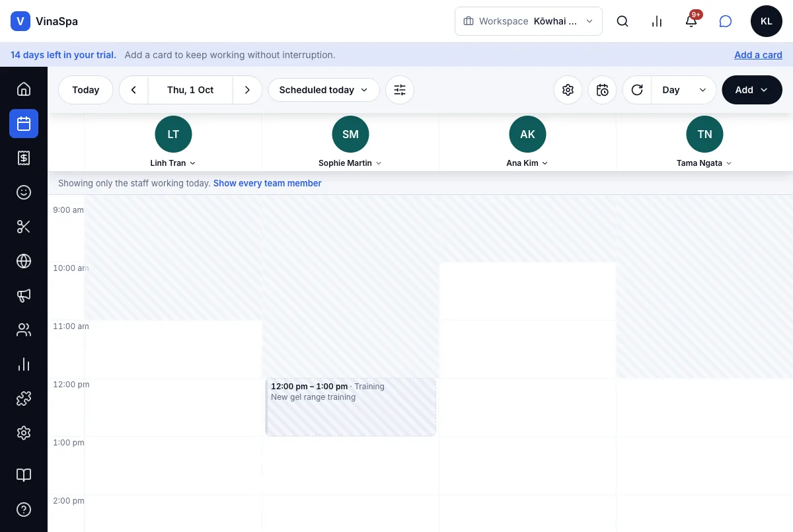This screenshot has width=793, height=532.
Task: Click the TN avatar of Tama Ngata
Action: [704, 134]
